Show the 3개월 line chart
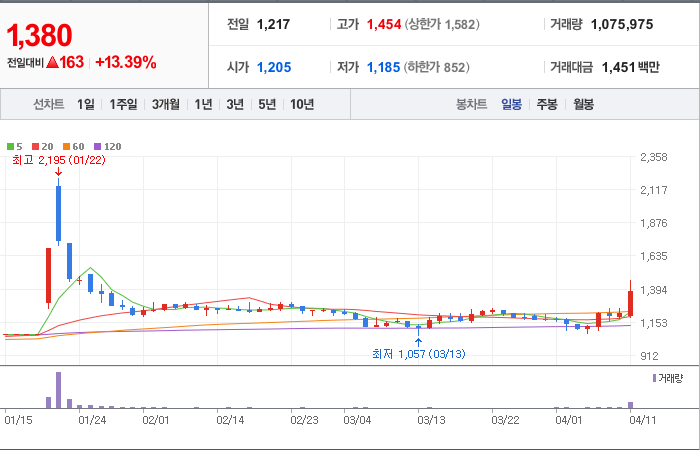This screenshot has height=450, width=700. click(166, 104)
